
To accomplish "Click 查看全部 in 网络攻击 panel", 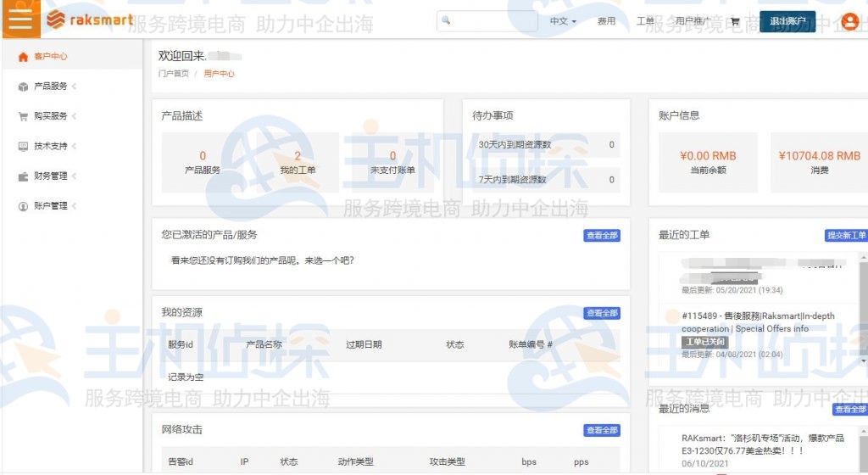I will [x=602, y=430].
